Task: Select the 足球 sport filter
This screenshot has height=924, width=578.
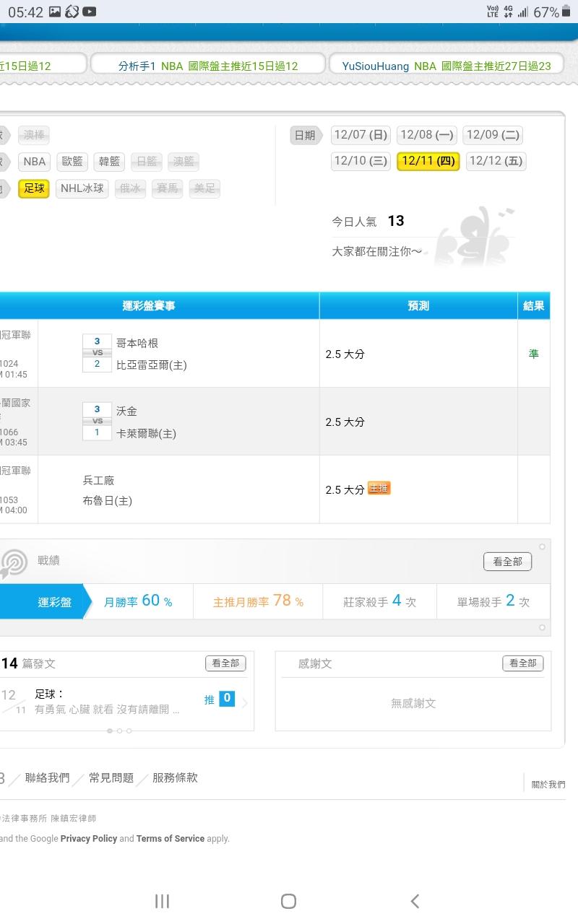Action: tap(34, 188)
